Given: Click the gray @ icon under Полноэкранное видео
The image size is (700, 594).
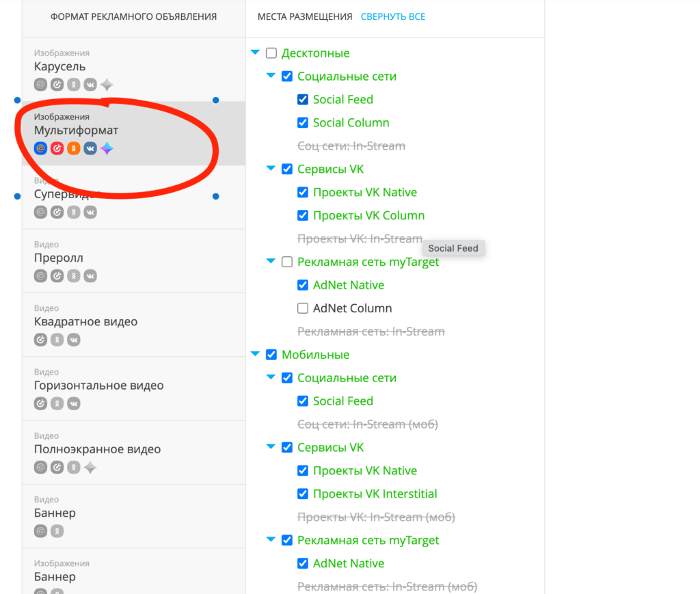Looking at the screenshot, I should tap(40, 468).
